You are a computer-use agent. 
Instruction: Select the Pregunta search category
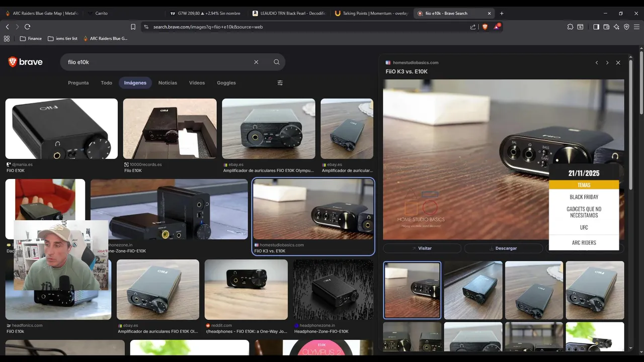tap(78, 83)
